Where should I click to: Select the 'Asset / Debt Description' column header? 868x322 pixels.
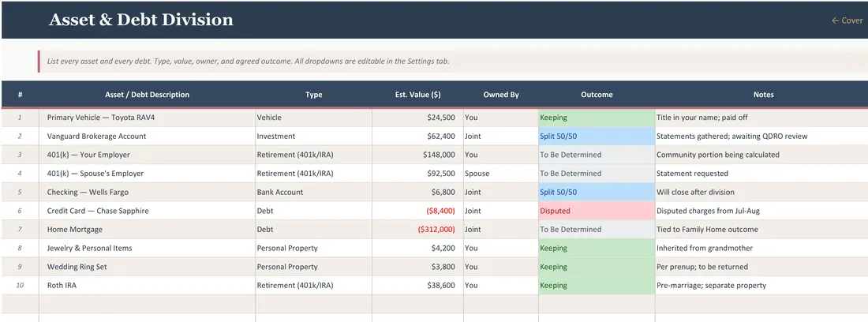click(x=148, y=95)
